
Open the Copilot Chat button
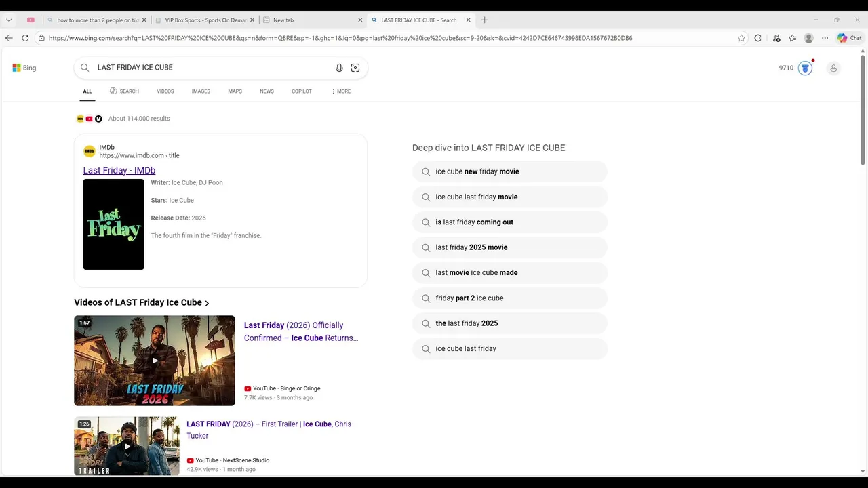[x=849, y=38]
